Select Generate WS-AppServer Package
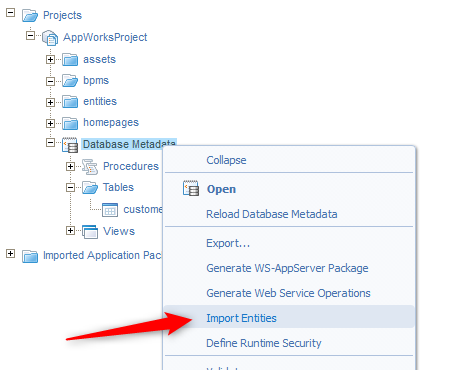This screenshot has height=370, width=451. coord(287,268)
